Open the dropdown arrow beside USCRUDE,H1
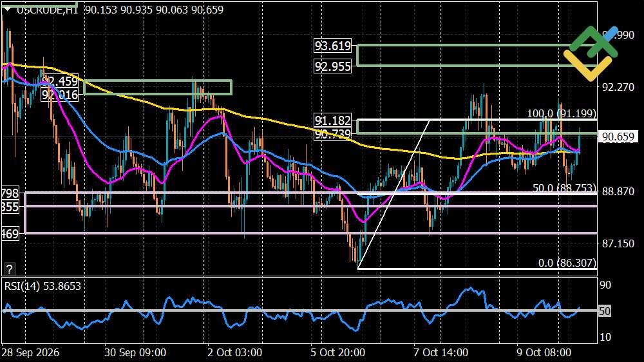The height and width of the screenshot is (362, 644). (7, 9)
